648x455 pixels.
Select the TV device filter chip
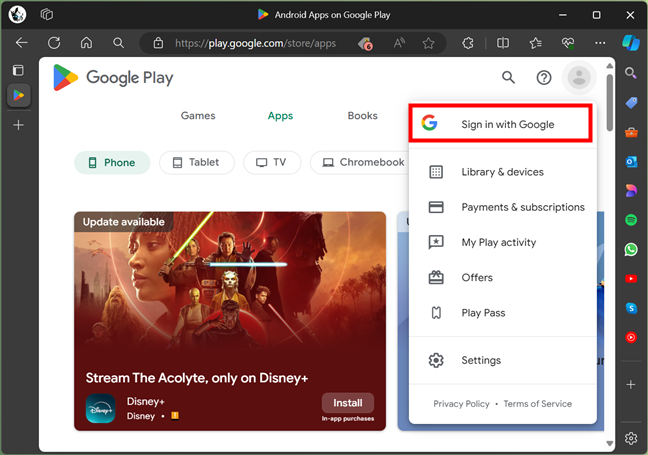(x=272, y=162)
